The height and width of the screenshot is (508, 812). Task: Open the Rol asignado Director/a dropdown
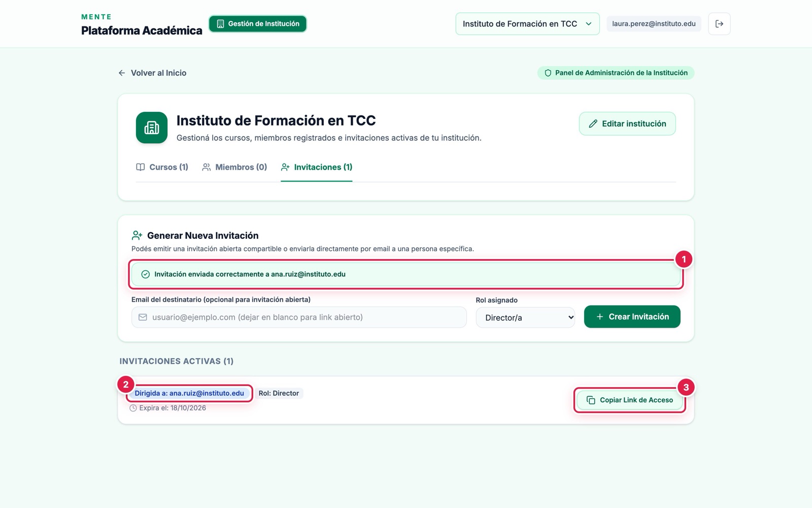[x=525, y=317]
